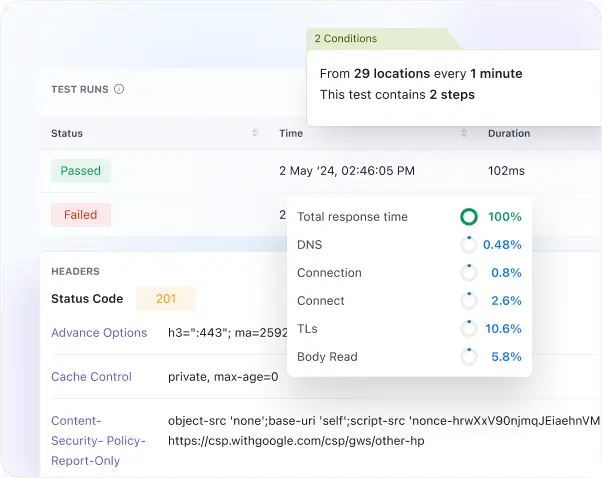Image resolution: width=602 pixels, height=478 pixels.
Task: Click the DNS percentage ring indicator
Action: tap(468, 245)
